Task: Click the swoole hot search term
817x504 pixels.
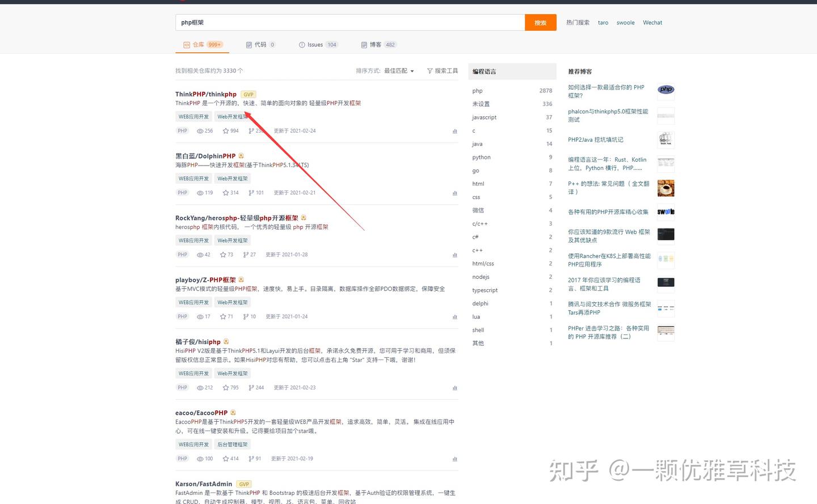Action: pyautogui.click(x=625, y=22)
